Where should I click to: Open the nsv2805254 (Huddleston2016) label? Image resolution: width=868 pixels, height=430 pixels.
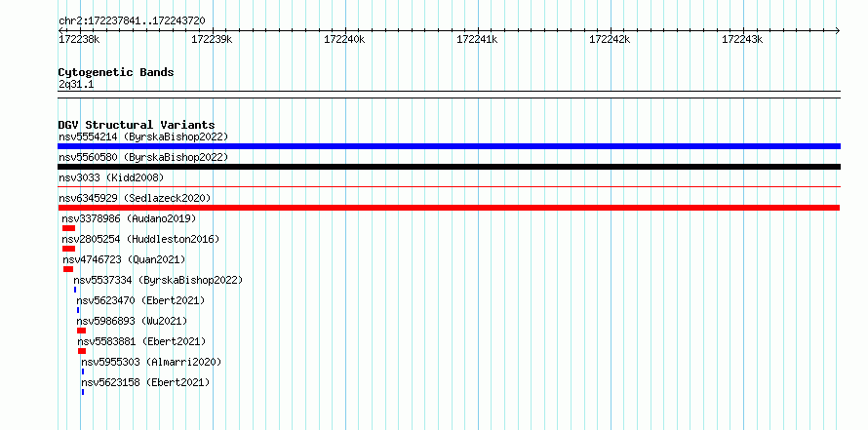[x=140, y=239]
